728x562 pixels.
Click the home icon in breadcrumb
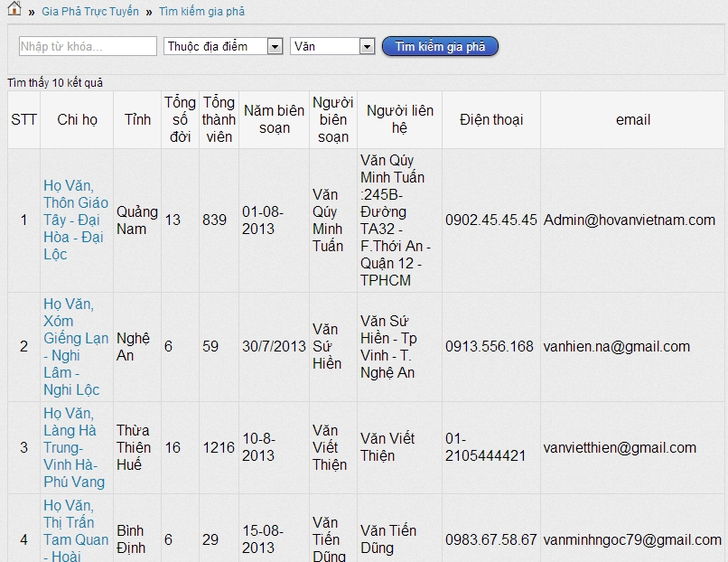point(14,10)
